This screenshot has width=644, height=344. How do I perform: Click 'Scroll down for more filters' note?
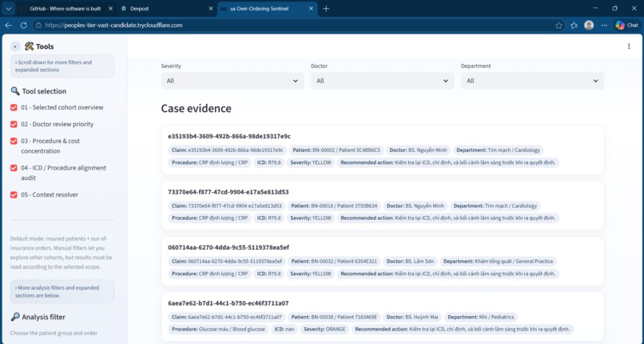point(62,66)
